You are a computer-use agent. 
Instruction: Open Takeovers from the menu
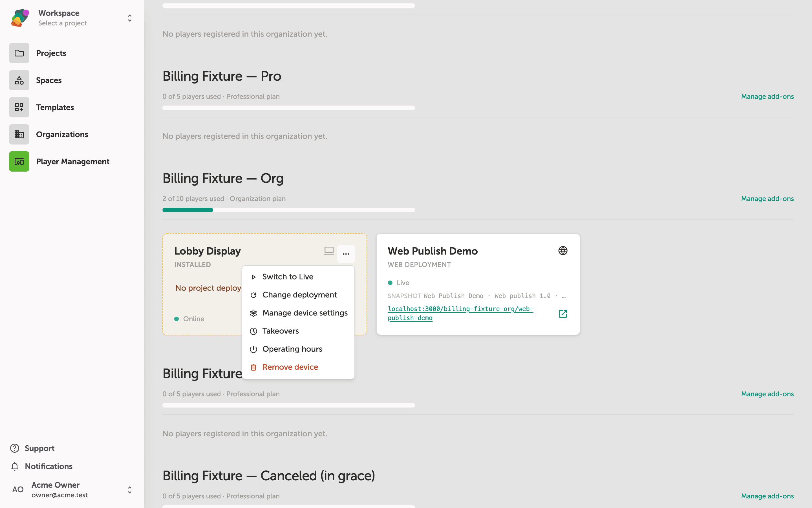(298, 331)
